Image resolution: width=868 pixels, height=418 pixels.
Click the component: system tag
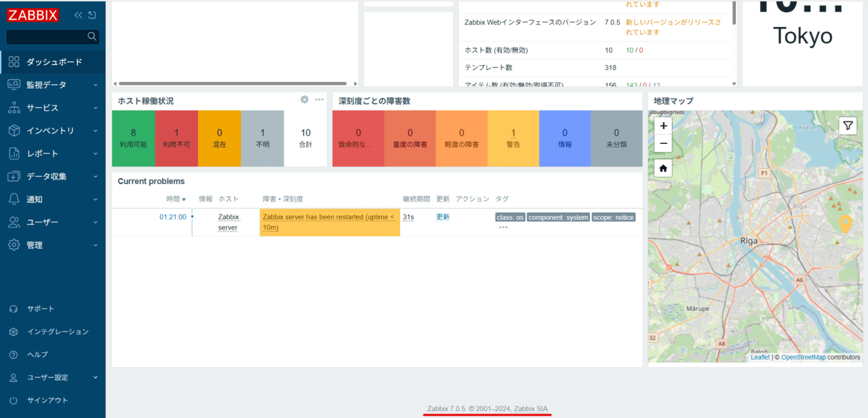click(x=558, y=217)
